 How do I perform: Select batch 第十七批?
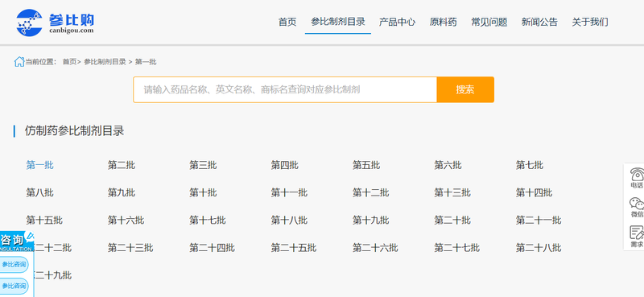click(208, 221)
